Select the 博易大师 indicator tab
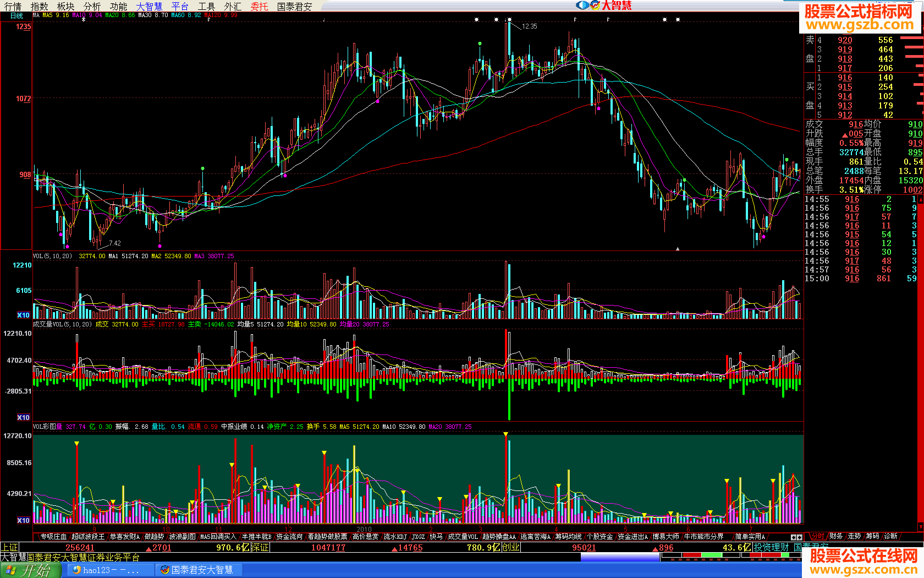Screen dimensions: 924x578 (666, 536)
